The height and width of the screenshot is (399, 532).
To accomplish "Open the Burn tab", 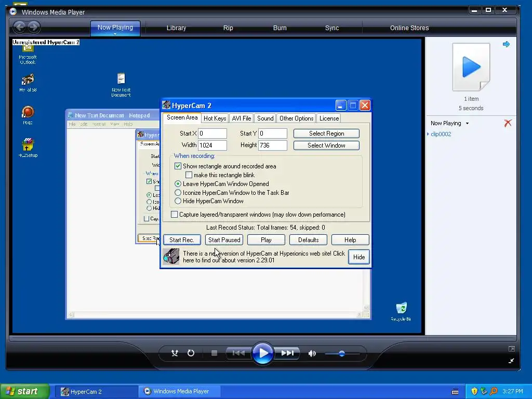I will pos(280,28).
